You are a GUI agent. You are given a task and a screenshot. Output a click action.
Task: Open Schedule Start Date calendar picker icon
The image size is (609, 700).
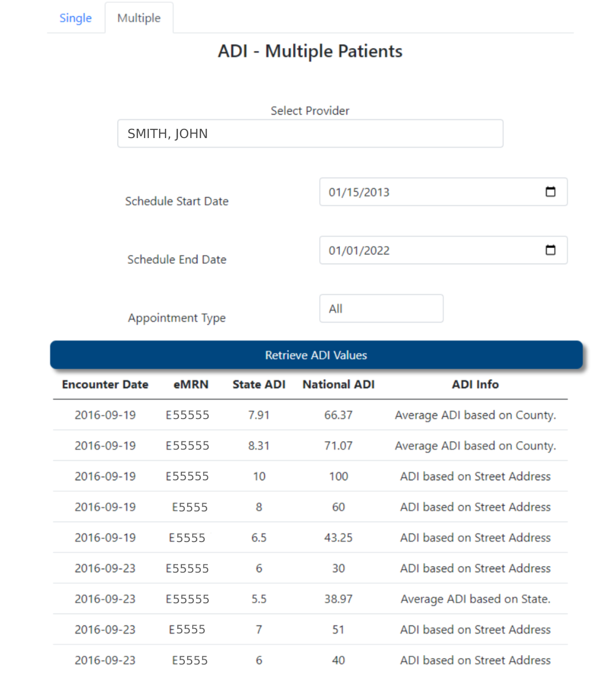[550, 192]
